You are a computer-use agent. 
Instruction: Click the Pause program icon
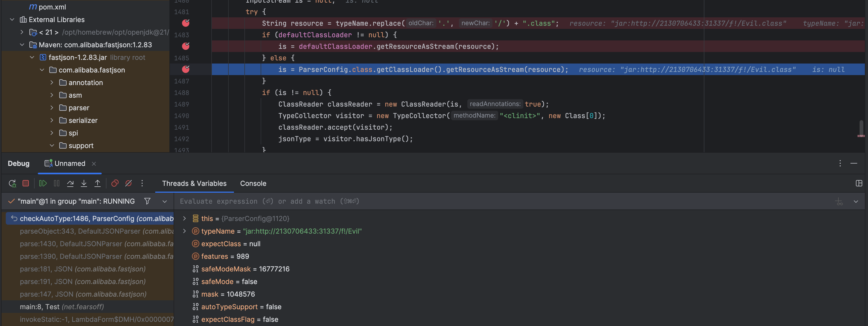coord(57,183)
